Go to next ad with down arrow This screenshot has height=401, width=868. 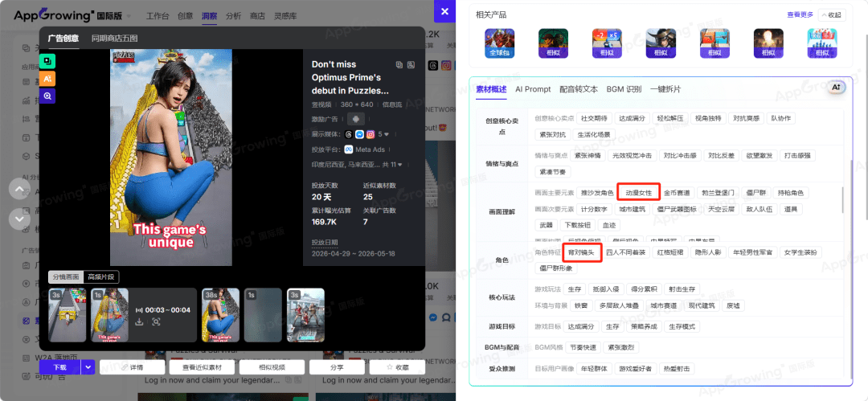tap(19, 219)
